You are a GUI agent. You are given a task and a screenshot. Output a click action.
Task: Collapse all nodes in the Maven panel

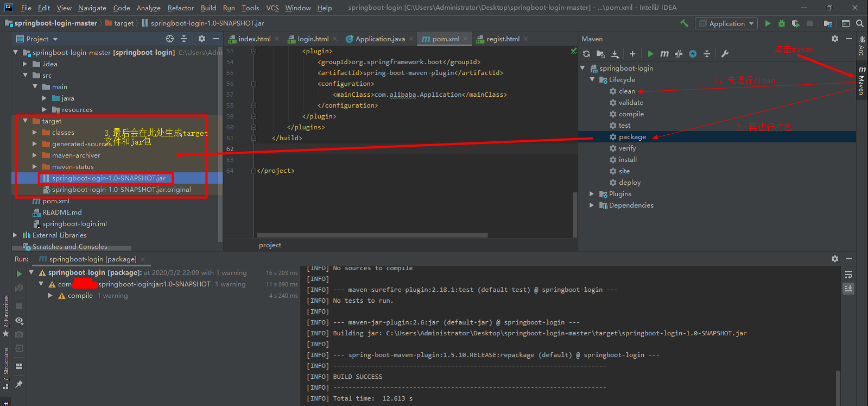click(707, 54)
